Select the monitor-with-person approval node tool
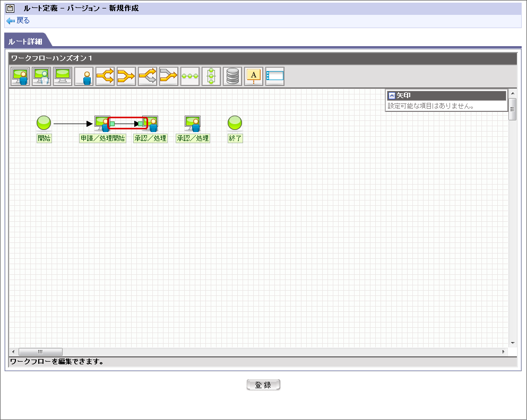This screenshot has height=420, width=527. point(20,76)
